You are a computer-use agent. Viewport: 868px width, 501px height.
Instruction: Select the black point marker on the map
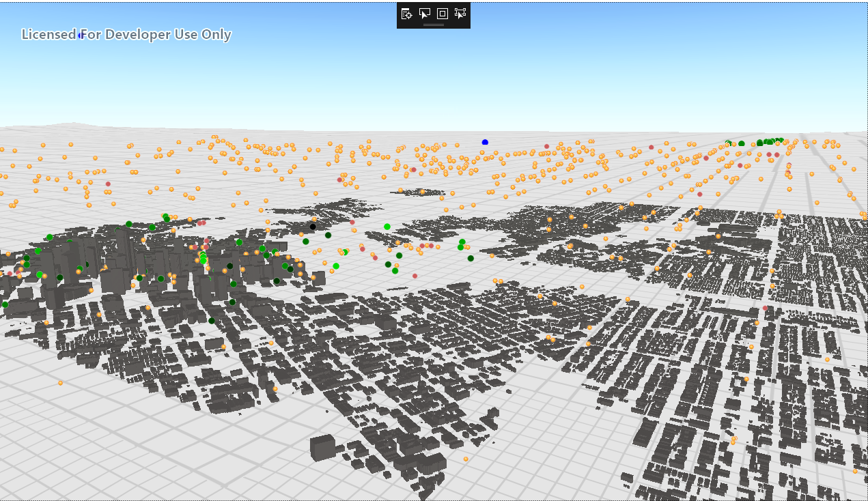[313, 227]
